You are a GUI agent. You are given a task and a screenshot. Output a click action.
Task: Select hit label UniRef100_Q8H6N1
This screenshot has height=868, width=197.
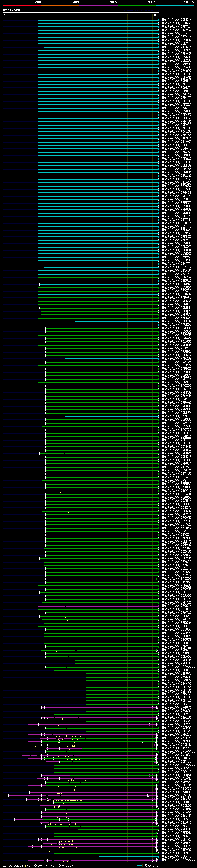[x=177, y=77]
